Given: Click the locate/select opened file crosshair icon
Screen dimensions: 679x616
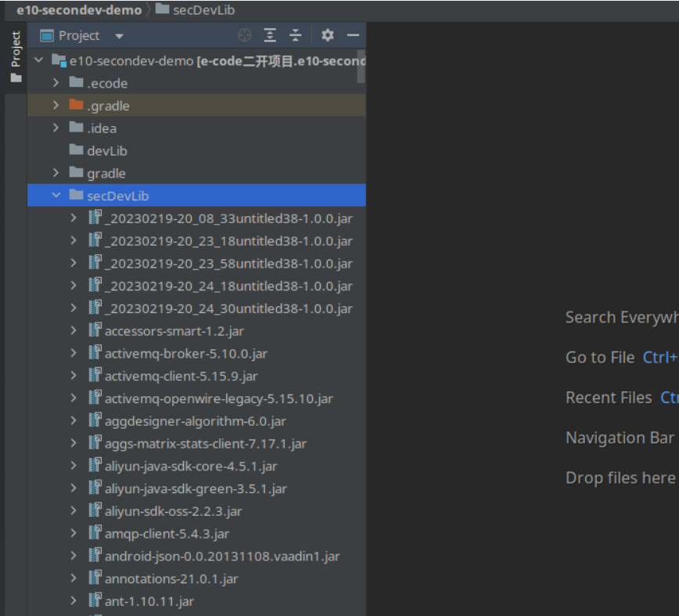Looking at the screenshot, I should click(x=244, y=35).
